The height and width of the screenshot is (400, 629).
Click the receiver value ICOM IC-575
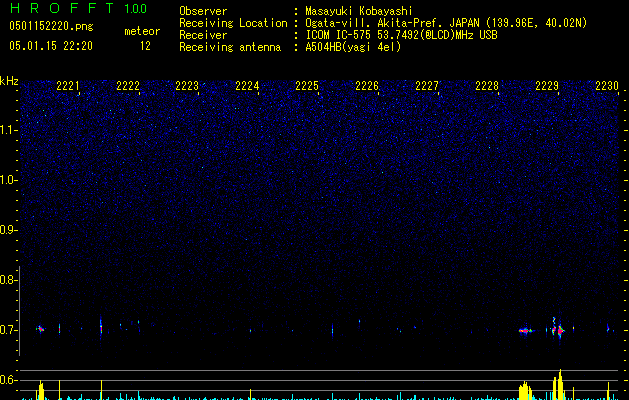339,35
